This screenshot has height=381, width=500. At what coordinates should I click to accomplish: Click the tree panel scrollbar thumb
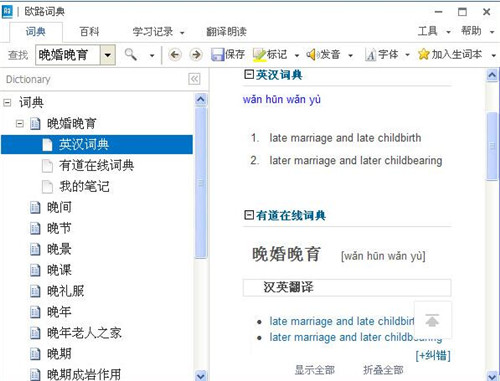(201, 182)
